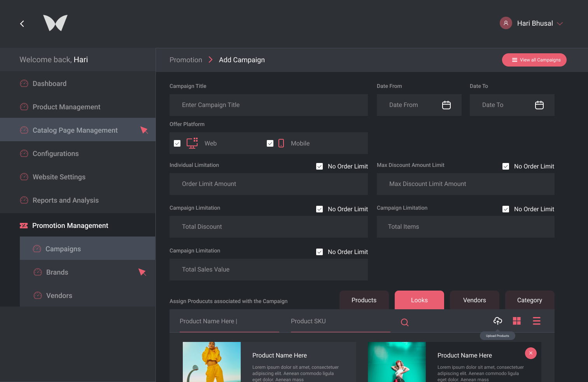Uncheck the Web offer platform checkbox
The width and height of the screenshot is (588, 382).
(x=177, y=144)
